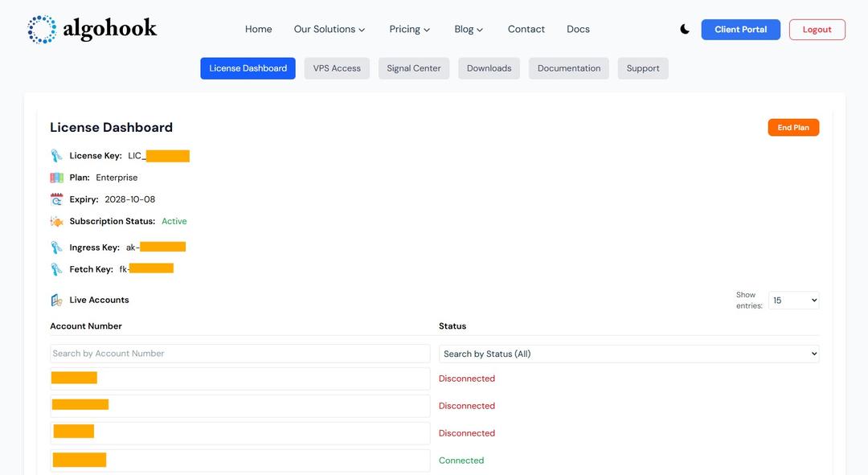The height and width of the screenshot is (475, 868).
Task: Toggle dark mode moon icon
Action: [685, 29]
